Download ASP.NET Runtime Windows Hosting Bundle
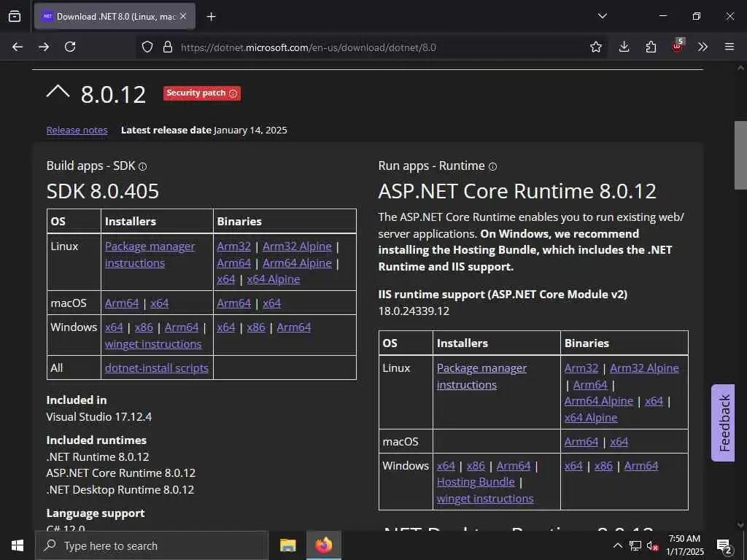The image size is (747, 560). (476, 482)
